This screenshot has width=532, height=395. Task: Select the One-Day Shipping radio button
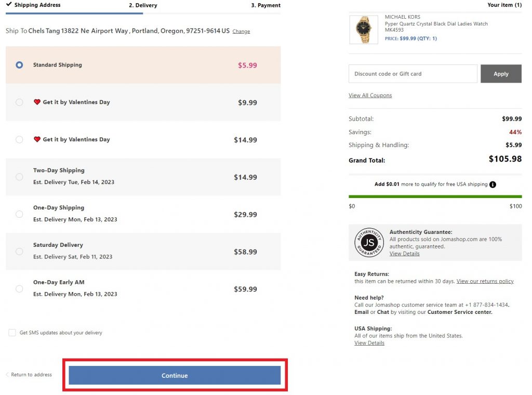[x=19, y=214]
